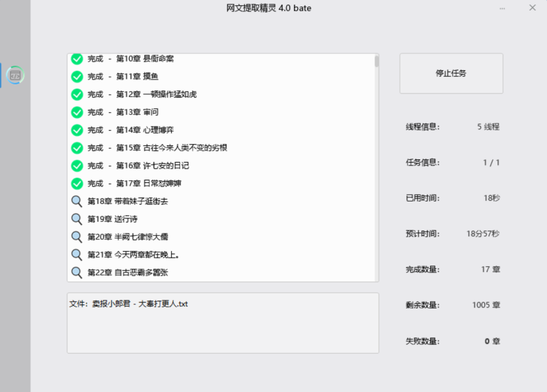Click the checkmark beside 第16章 许七安的日记
The height and width of the screenshot is (392, 547).
(x=76, y=165)
